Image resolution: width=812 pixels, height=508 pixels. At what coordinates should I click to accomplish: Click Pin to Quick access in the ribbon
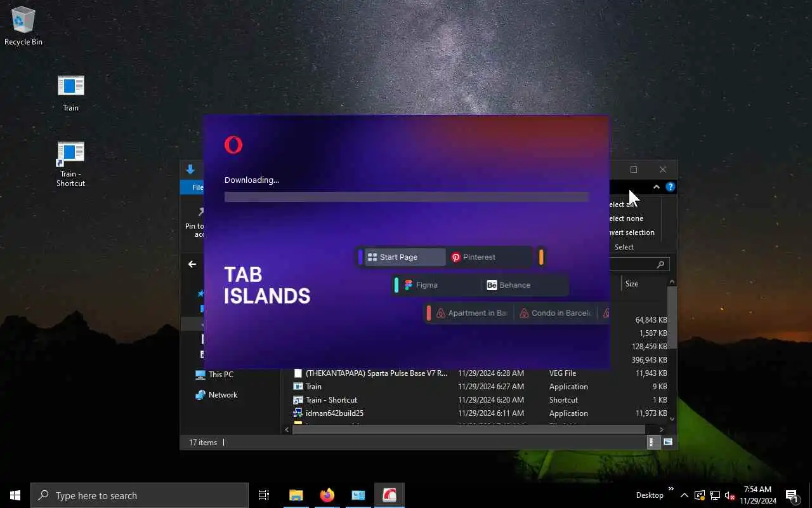[x=195, y=222]
